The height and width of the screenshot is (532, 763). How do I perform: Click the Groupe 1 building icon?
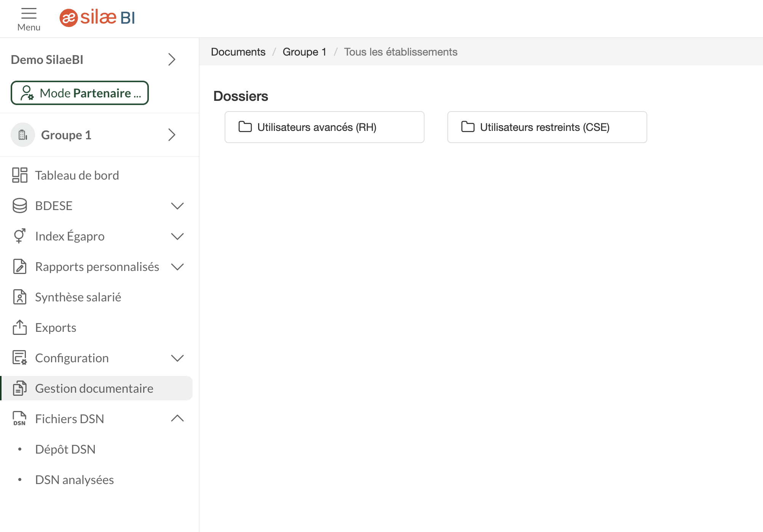(x=23, y=135)
